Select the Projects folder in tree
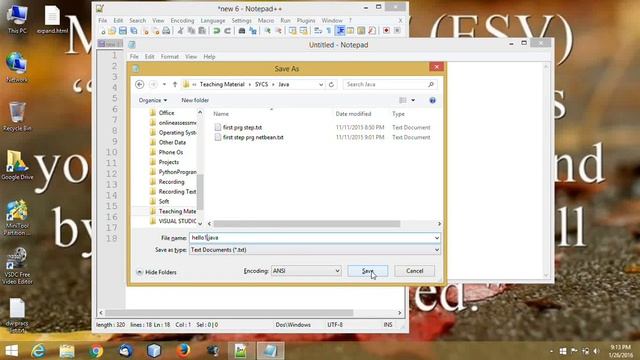This screenshot has width=640, height=360. pyautogui.click(x=169, y=162)
